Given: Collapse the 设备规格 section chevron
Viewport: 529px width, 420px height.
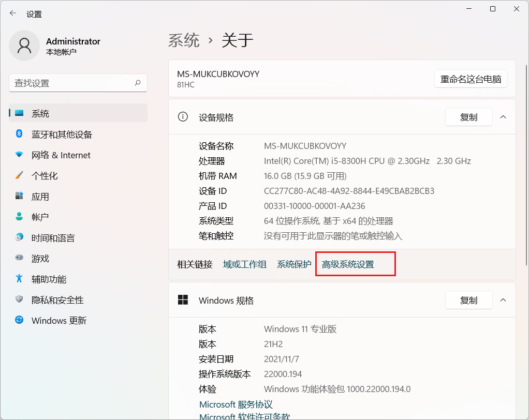Looking at the screenshot, I should tap(503, 117).
